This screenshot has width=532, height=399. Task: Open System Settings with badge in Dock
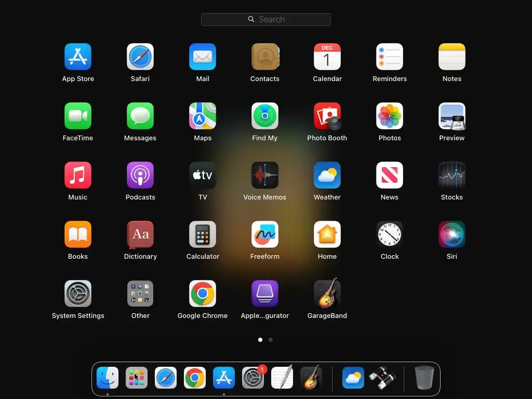coord(253,378)
